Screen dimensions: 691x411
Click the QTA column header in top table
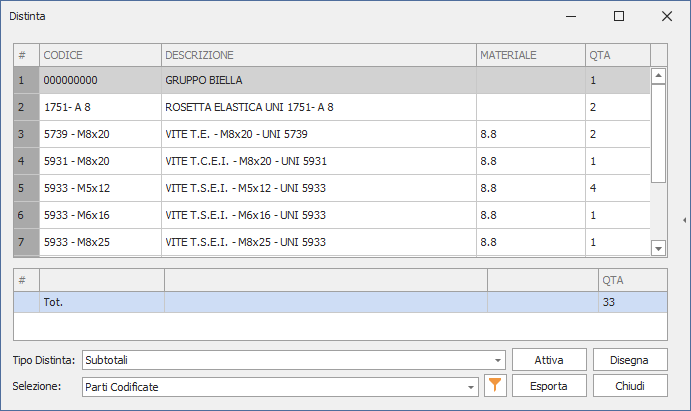pyautogui.click(x=617, y=54)
